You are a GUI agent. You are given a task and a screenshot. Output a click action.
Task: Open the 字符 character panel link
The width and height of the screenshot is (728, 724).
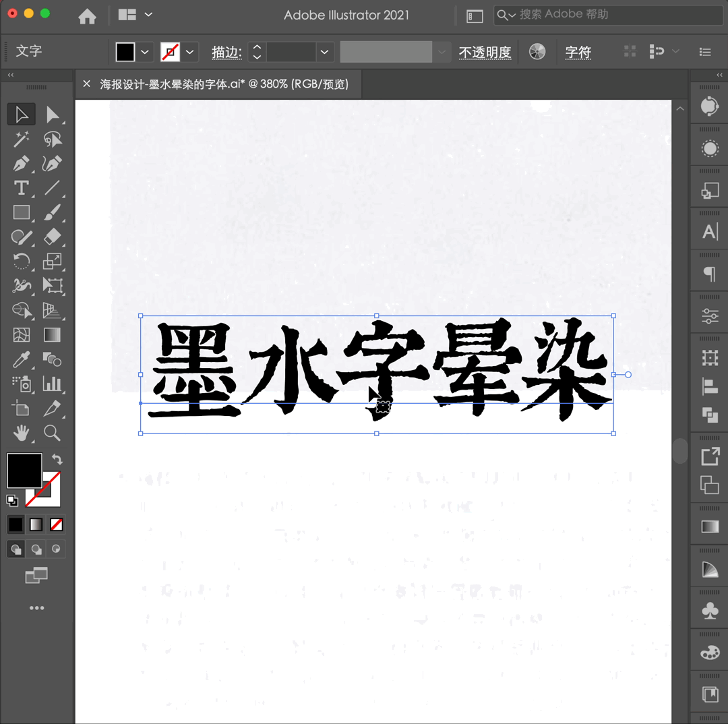(x=578, y=52)
